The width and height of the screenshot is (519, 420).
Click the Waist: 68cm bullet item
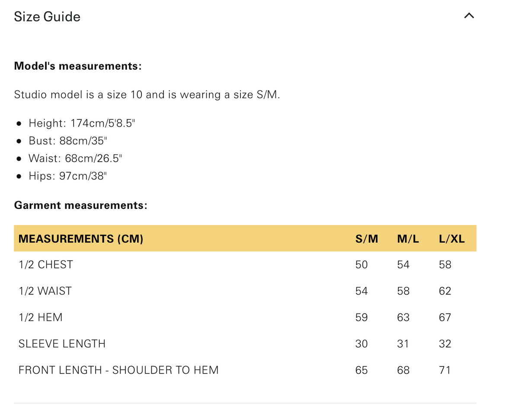[x=75, y=159]
